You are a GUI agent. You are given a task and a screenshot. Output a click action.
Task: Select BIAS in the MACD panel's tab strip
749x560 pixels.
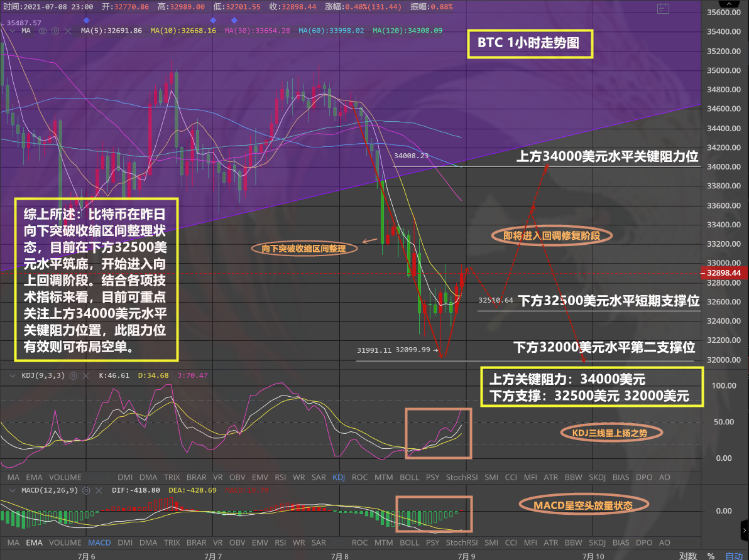click(x=621, y=543)
